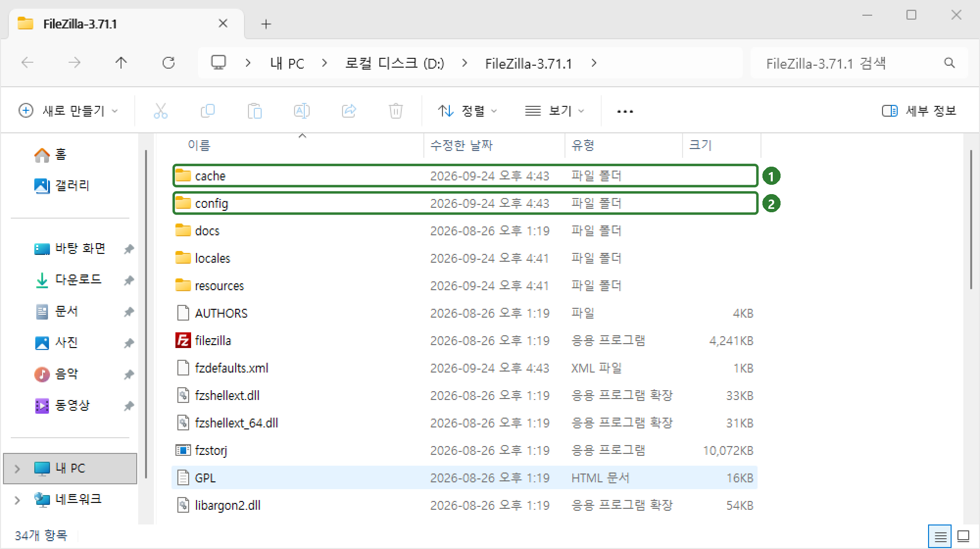Toggle the 세부 정보 details pane
980x549 pixels.
pos(919,111)
